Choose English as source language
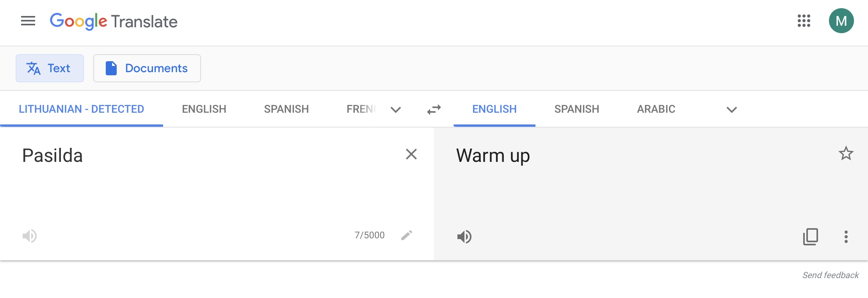868x298 pixels. [x=204, y=109]
